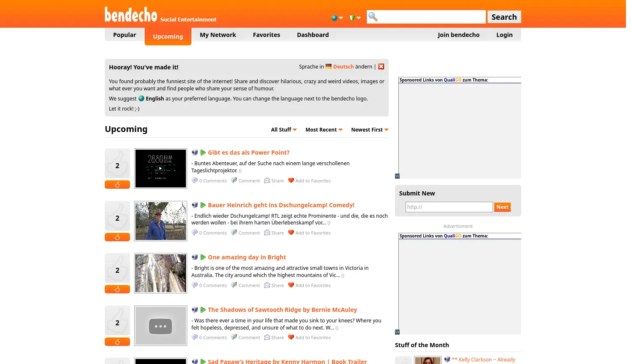Click the globe language icon in header
Image resolution: width=631 pixels, height=364 pixels.
tap(334, 18)
